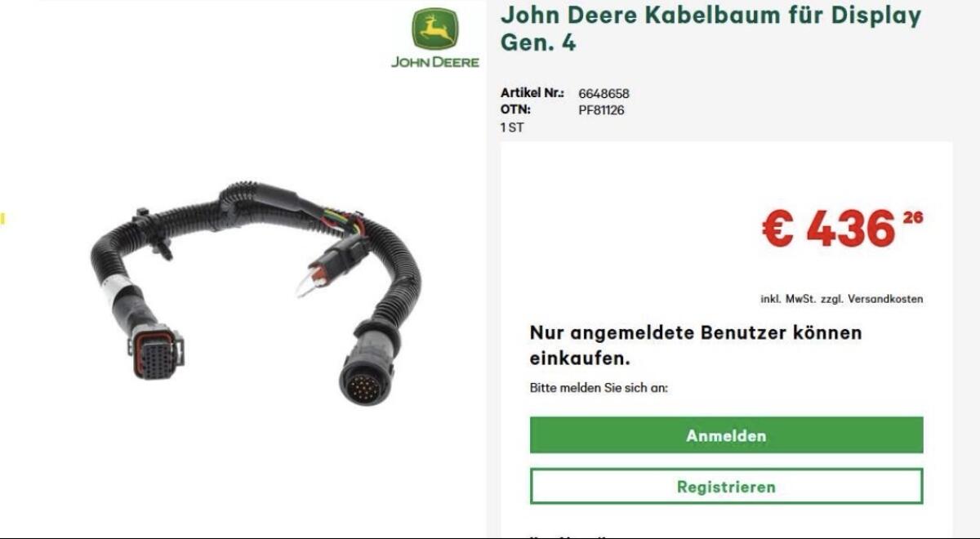
Task: Click the inkl. MwSt. zzgl. Versandkosten note
Action: click(842, 299)
